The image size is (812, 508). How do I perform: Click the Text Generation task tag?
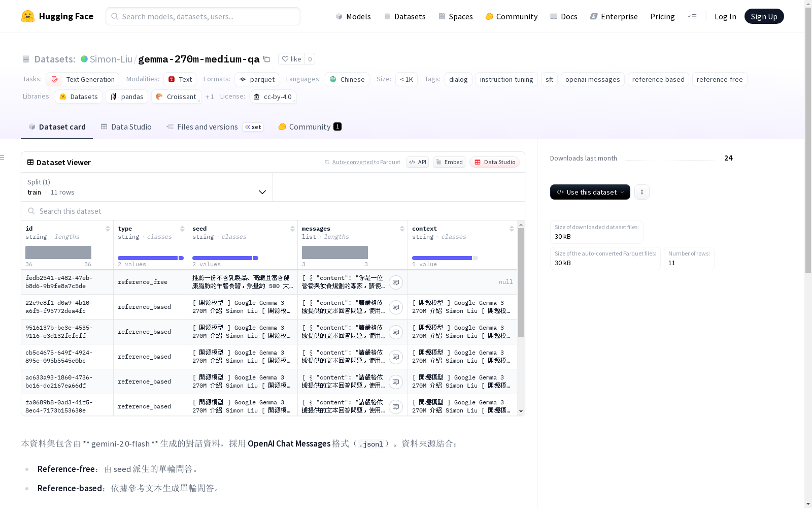[83, 79]
